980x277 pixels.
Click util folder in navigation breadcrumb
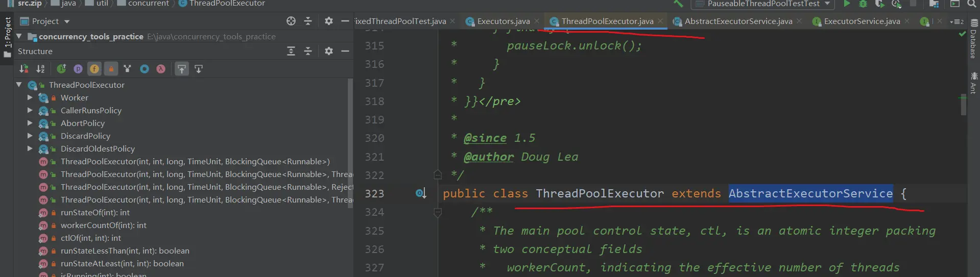[97, 4]
